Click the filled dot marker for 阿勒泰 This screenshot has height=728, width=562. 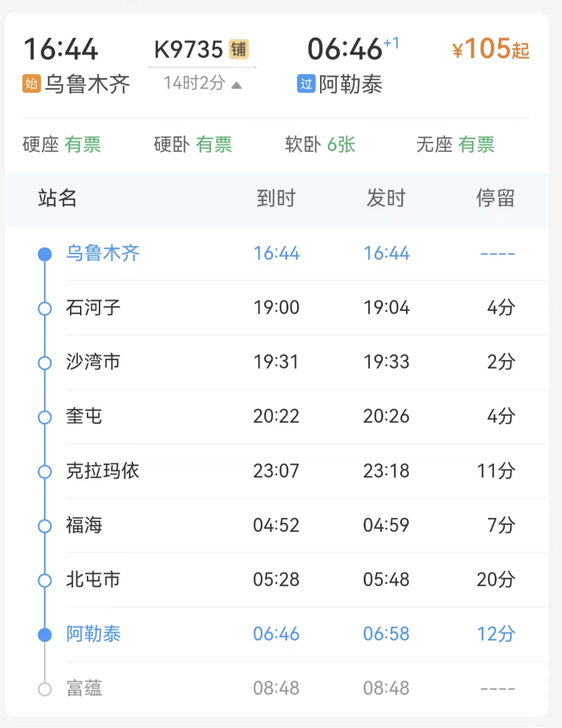pyautogui.click(x=44, y=634)
